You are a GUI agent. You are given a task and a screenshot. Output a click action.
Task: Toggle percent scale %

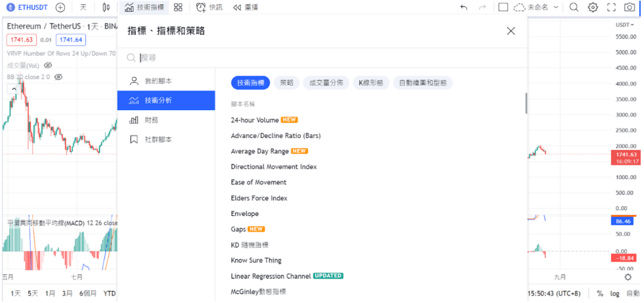600,293
